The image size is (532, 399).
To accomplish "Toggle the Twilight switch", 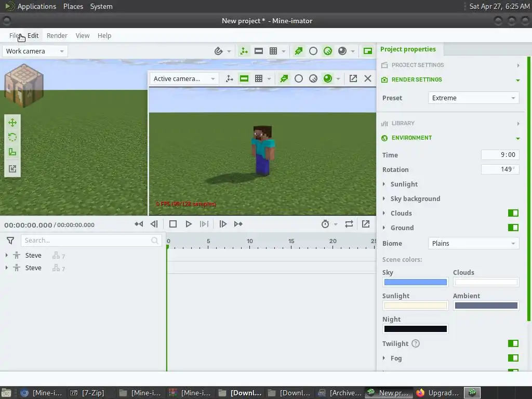I will coord(513,344).
